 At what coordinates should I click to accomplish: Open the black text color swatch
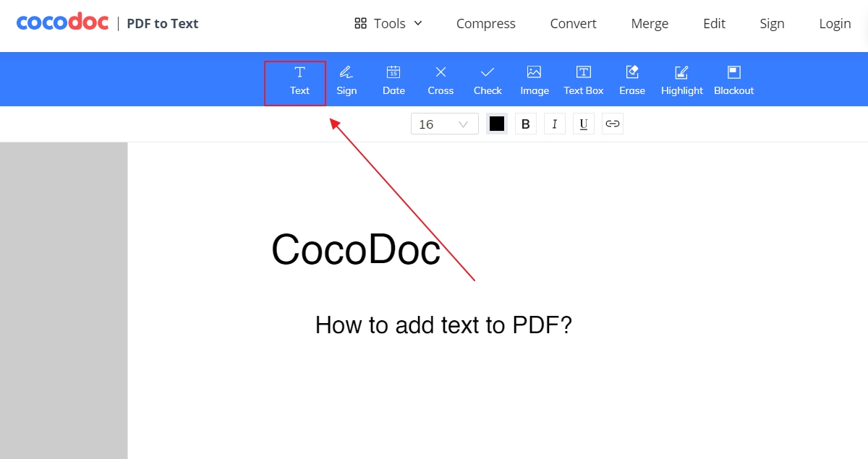click(x=497, y=124)
